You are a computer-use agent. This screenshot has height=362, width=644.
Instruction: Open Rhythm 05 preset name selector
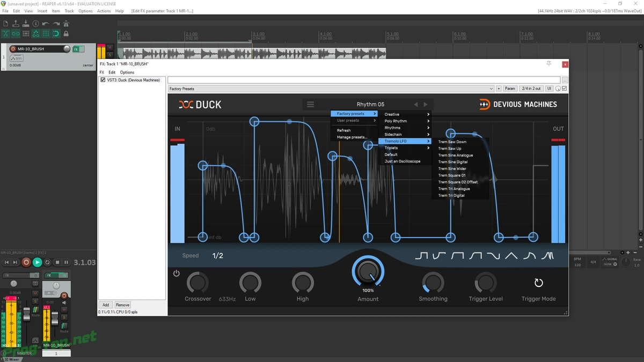pos(370,105)
